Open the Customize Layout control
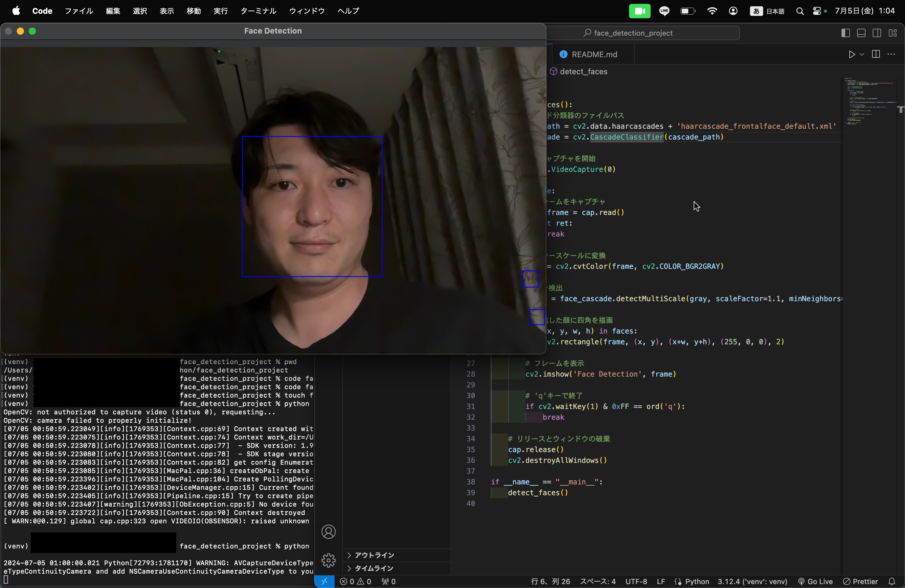The height and width of the screenshot is (588, 905). tap(893, 33)
